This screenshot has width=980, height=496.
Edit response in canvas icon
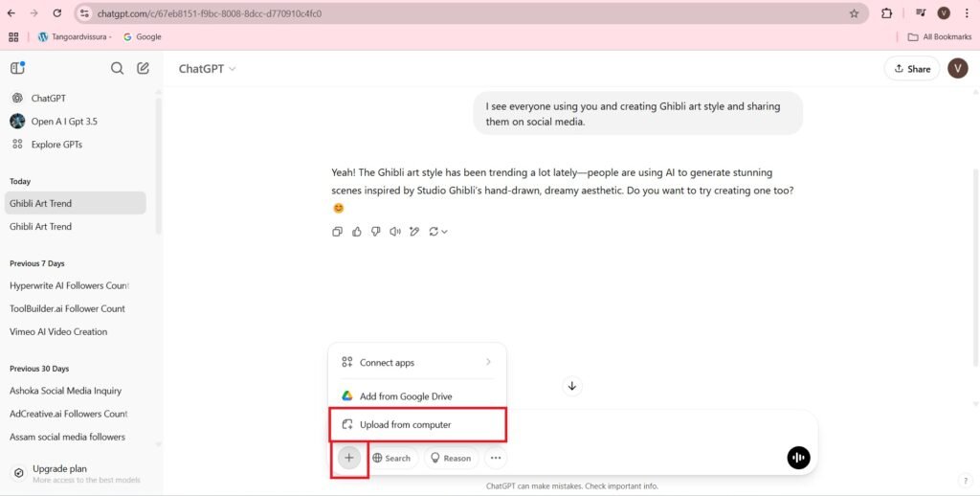413,232
